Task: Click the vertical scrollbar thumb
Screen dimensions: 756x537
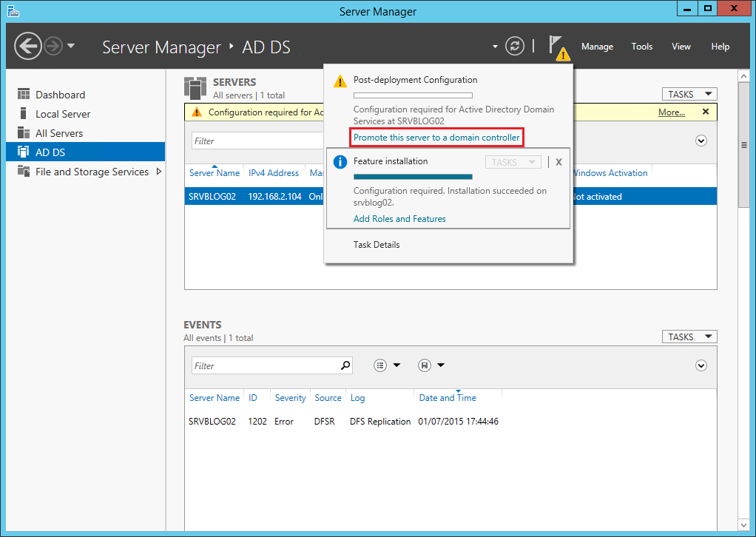Action: 743,145
